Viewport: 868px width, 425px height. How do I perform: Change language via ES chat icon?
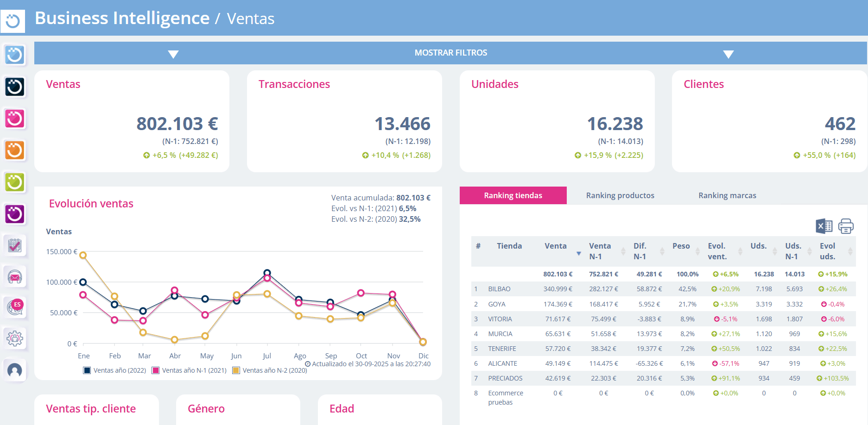click(x=15, y=307)
